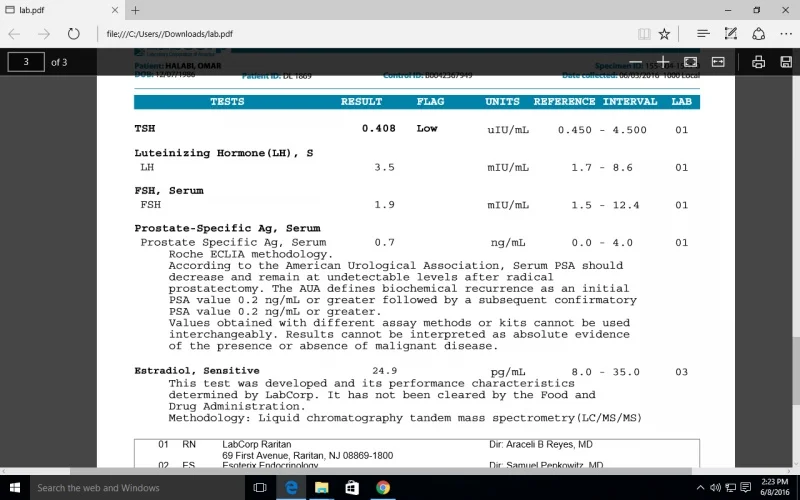Click the REFERENCE INTERVAL header
Screen dimensions: 800x500
(595, 102)
